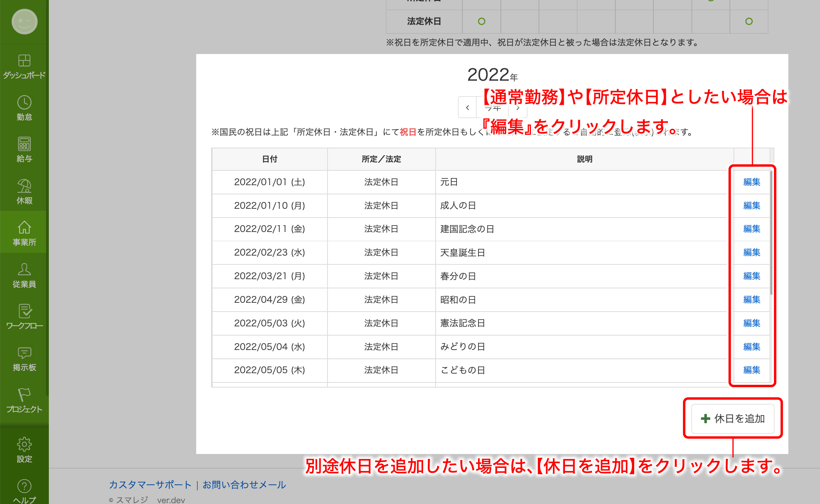Screen dimensions: 820x504
Task: Click the date 2022/03/21 (月)
Action: tap(269, 276)
